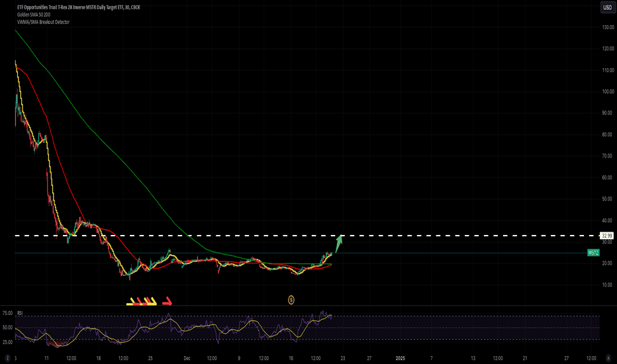This screenshot has height=364, width=617.
Task: Click the 16 date label on time axis
Action: (x=291, y=358)
